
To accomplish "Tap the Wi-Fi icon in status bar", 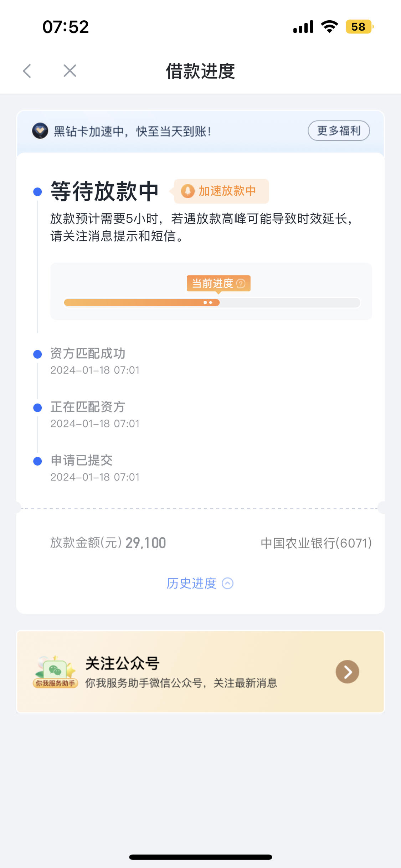I will coord(329,27).
